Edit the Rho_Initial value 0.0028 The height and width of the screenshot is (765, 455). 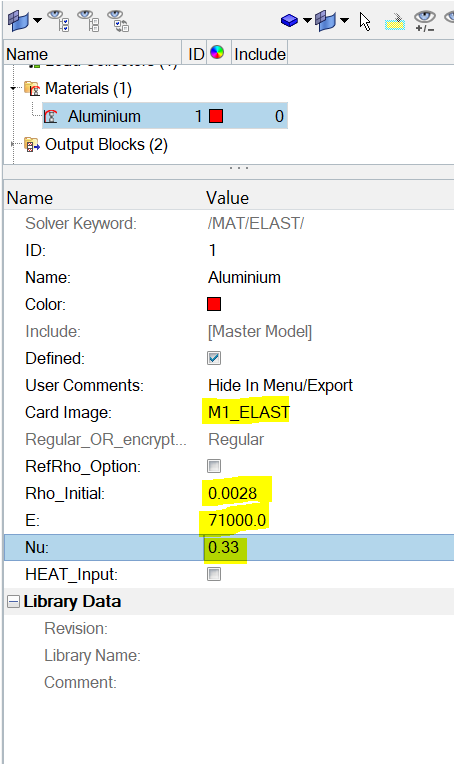[233, 493]
